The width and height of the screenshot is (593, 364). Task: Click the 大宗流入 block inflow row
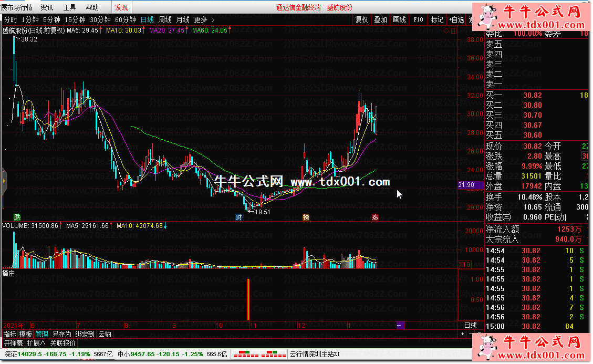[x=537, y=239]
